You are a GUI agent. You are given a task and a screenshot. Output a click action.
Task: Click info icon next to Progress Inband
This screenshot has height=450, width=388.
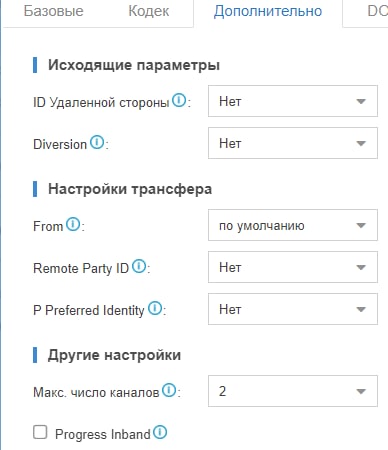click(160, 432)
